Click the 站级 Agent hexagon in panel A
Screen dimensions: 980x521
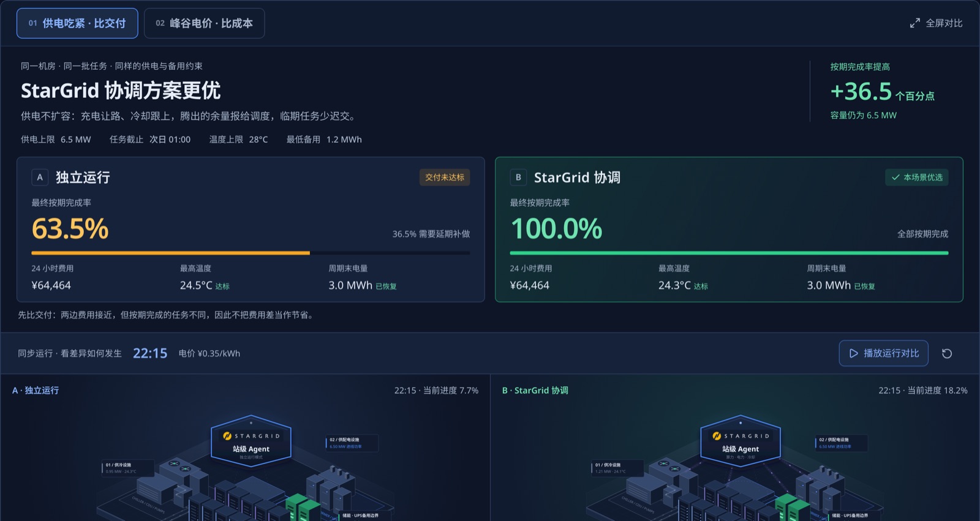(251, 441)
